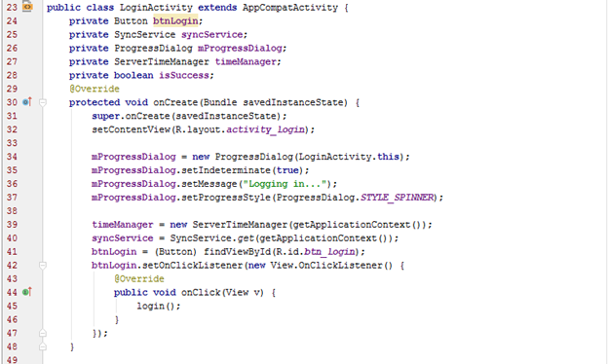
Task: Click the setOnClickListener method call
Action: click(192, 266)
